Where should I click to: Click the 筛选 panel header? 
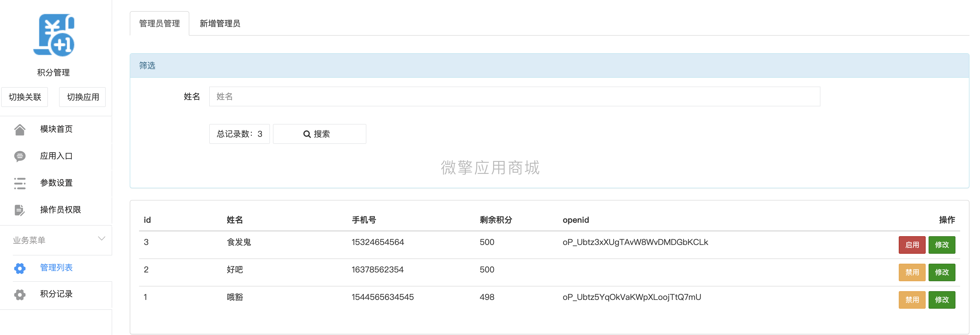[x=549, y=65]
